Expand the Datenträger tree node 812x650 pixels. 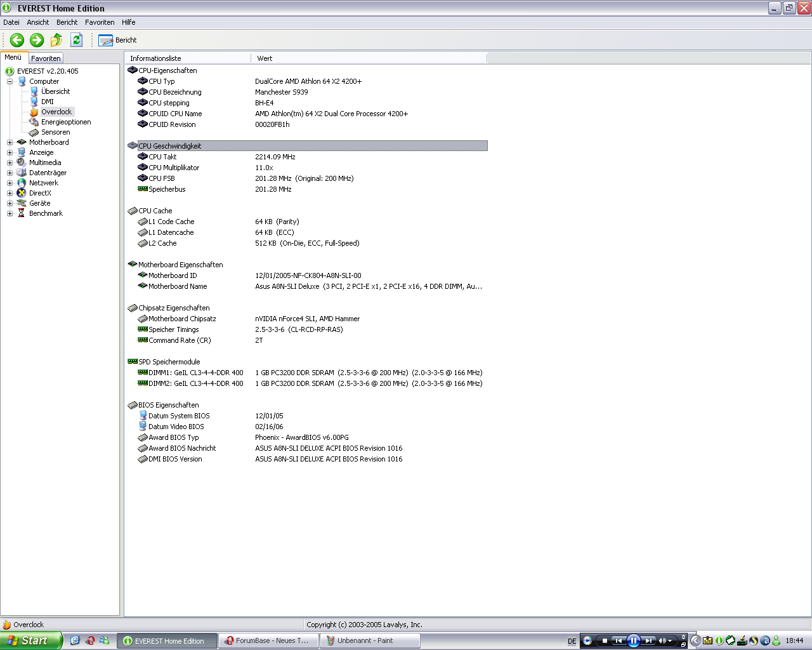click(x=10, y=173)
